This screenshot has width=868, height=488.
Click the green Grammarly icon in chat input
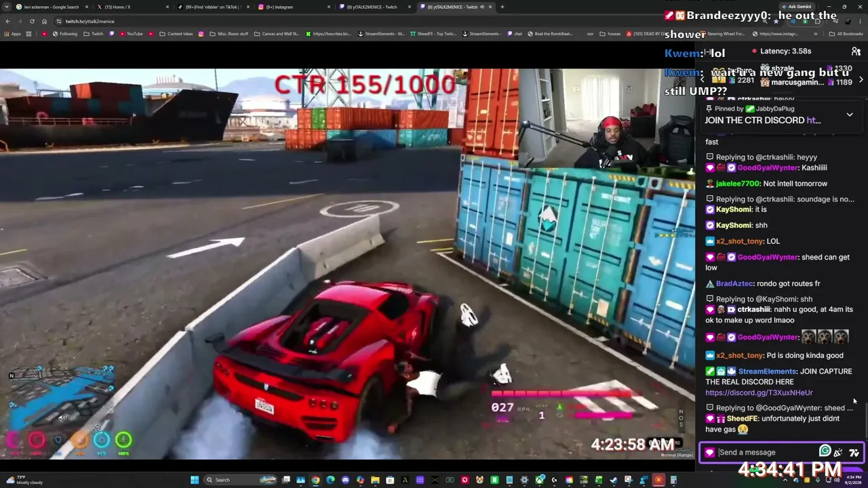click(x=825, y=451)
